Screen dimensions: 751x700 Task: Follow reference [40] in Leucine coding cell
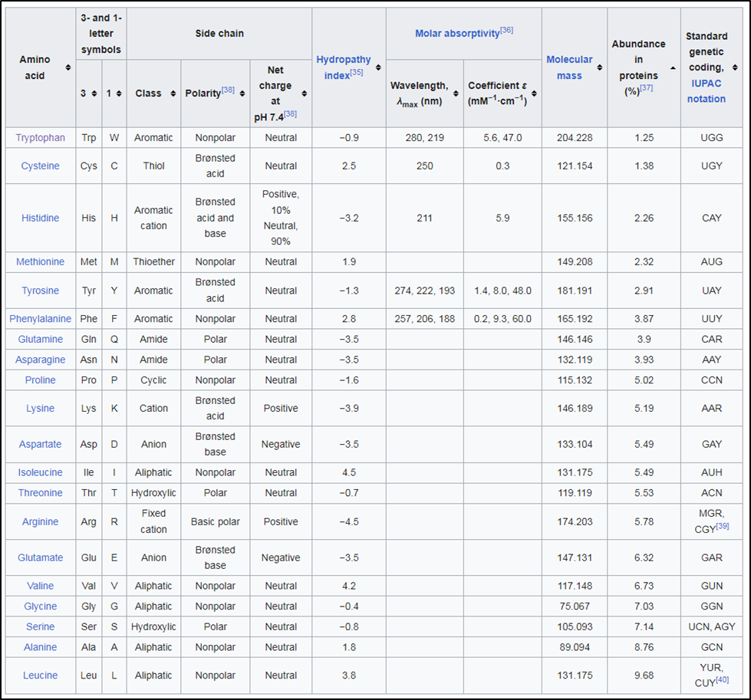(723, 679)
